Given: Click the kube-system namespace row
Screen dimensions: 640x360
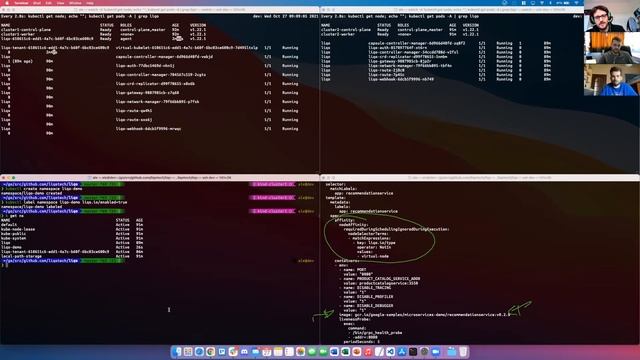Looking at the screenshot, I should tap(72, 238).
